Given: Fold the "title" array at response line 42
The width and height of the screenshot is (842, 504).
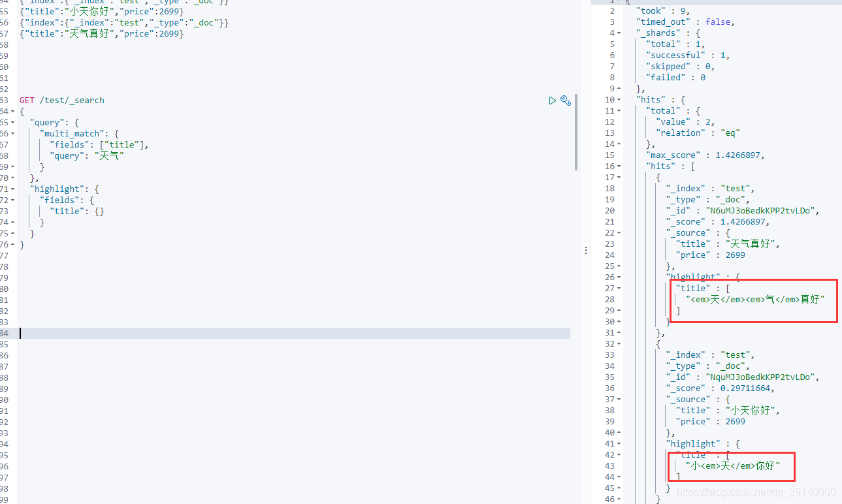Looking at the screenshot, I should [618, 455].
